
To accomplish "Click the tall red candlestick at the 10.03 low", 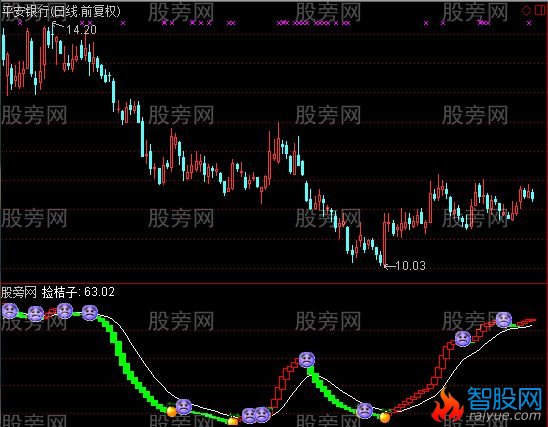I will pos(384,240).
